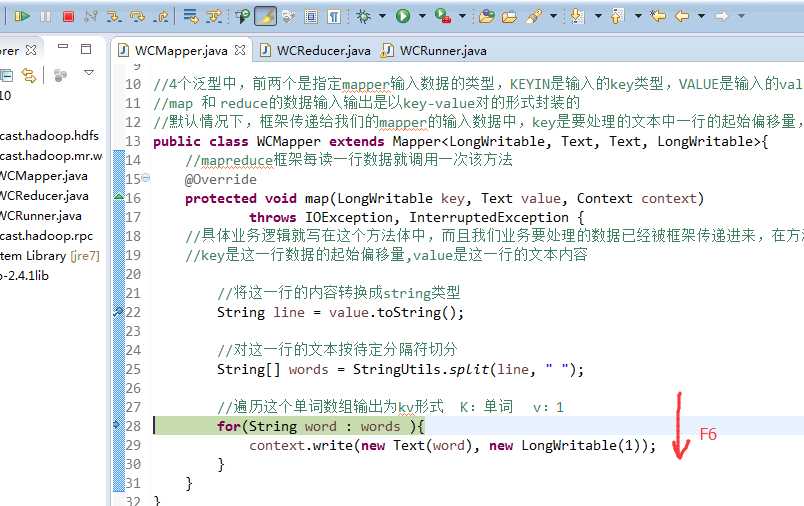Close the Explorer view tab

click(x=31, y=50)
